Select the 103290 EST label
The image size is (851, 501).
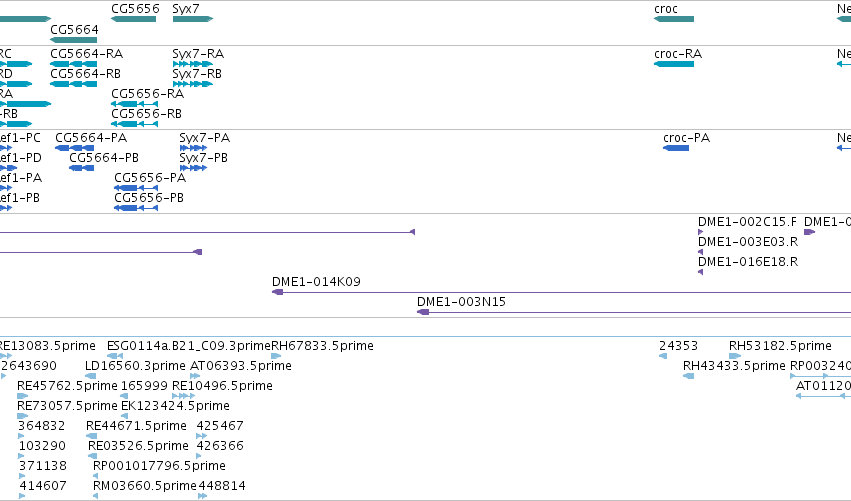pos(42,446)
